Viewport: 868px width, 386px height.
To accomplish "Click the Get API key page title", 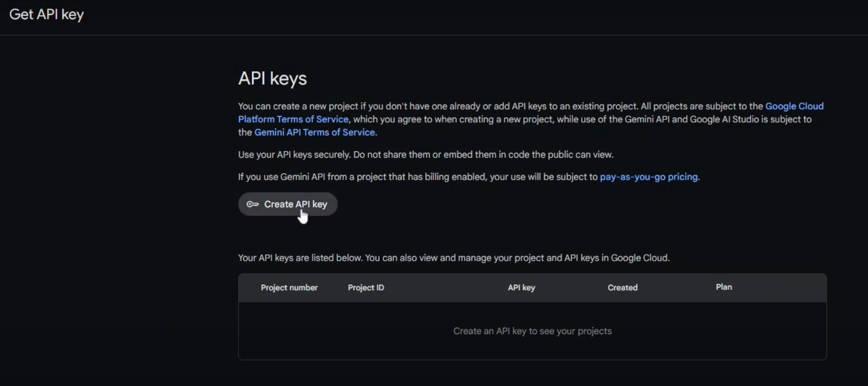I will (x=46, y=15).
